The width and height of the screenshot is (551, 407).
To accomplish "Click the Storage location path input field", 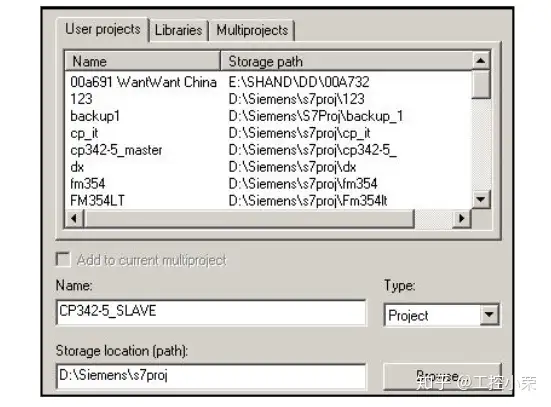I will [211, 376].
